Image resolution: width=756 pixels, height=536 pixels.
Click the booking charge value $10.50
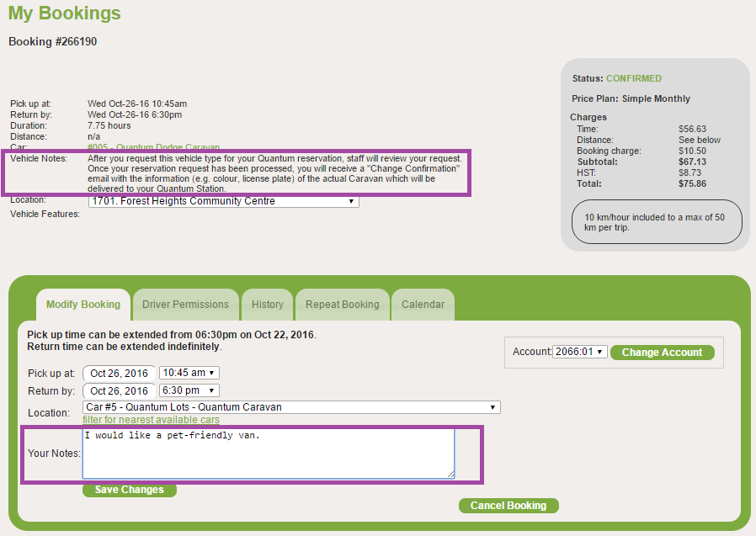click(692, 151)
